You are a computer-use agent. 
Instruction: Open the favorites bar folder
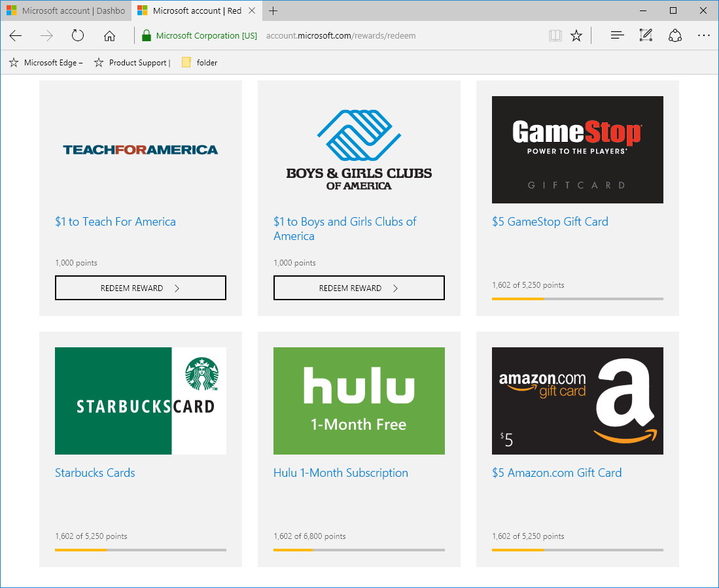(200, 63)
